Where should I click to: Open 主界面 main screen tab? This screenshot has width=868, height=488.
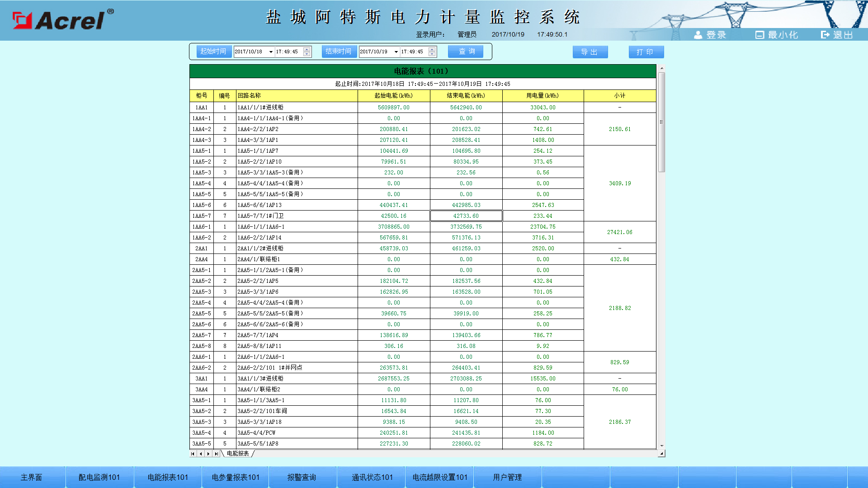coord(33,477)
